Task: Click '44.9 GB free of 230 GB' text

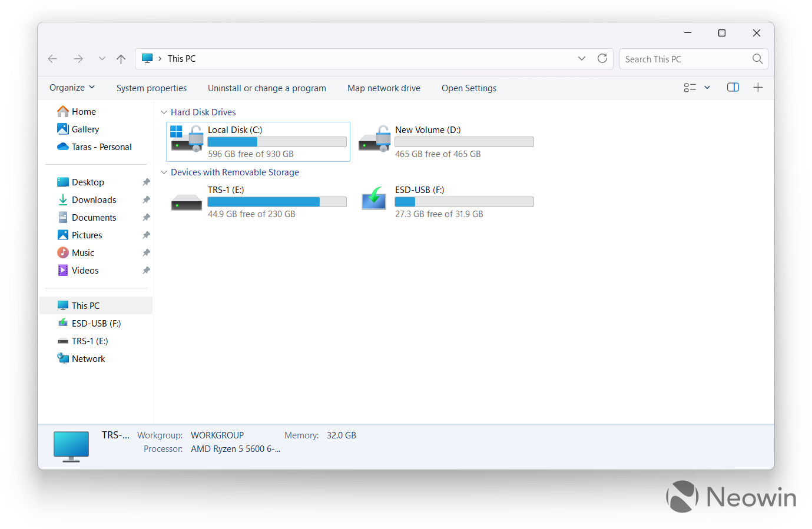Action: (251, 214)
